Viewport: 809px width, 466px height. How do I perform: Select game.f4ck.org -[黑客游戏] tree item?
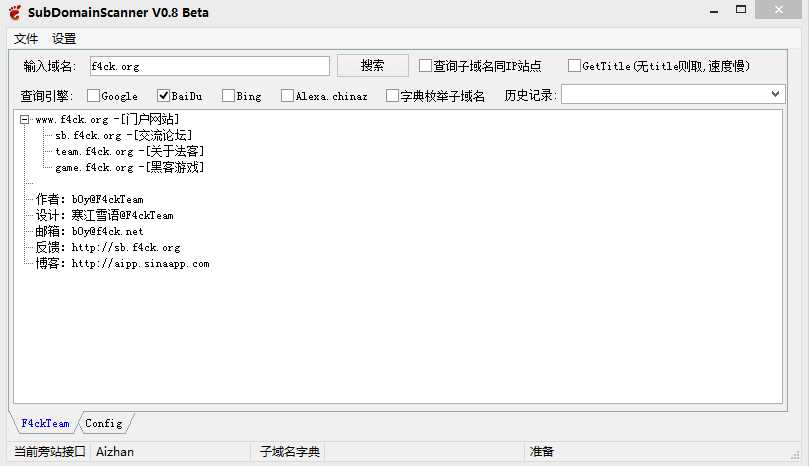(130, 168)
